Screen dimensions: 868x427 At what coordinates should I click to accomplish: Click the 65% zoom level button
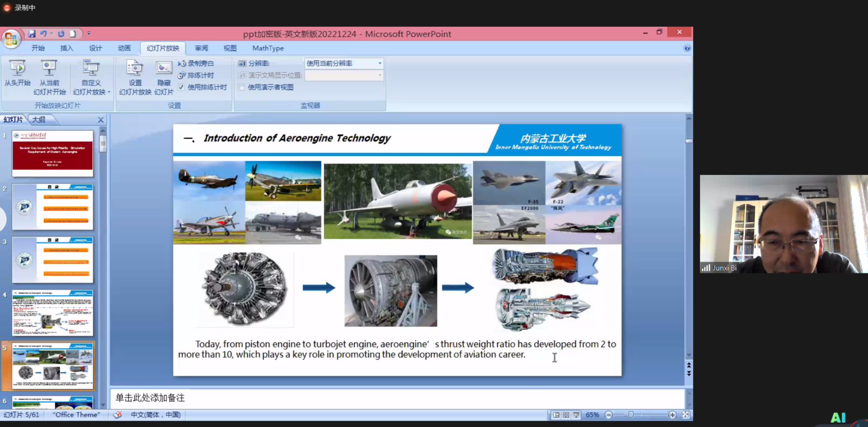point(592,415)
